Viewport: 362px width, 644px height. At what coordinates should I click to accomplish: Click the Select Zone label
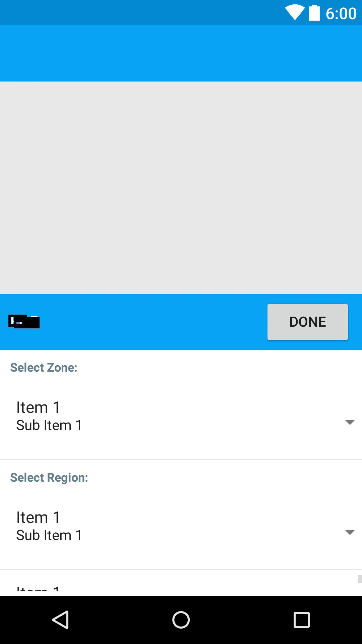pos(44,368)
